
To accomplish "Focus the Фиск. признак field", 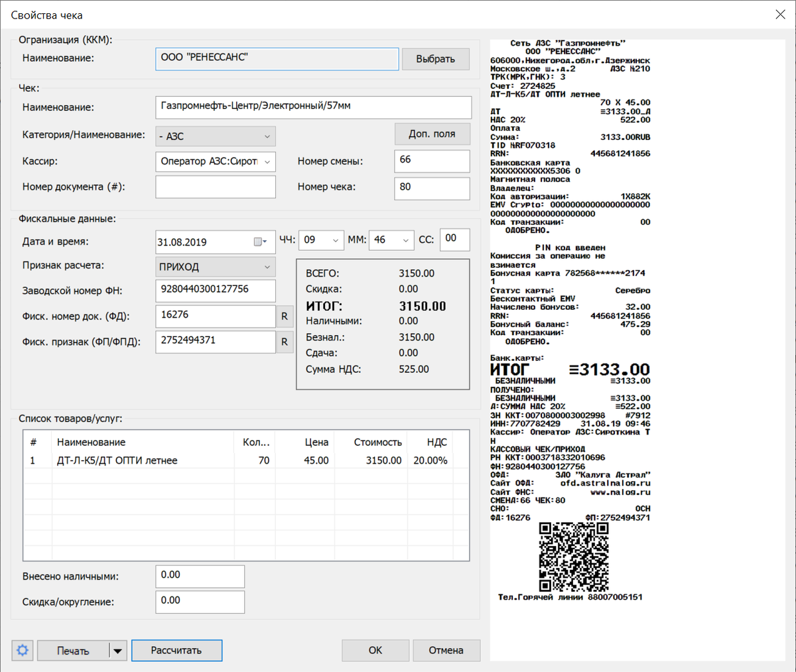I will tap(216, 342).
